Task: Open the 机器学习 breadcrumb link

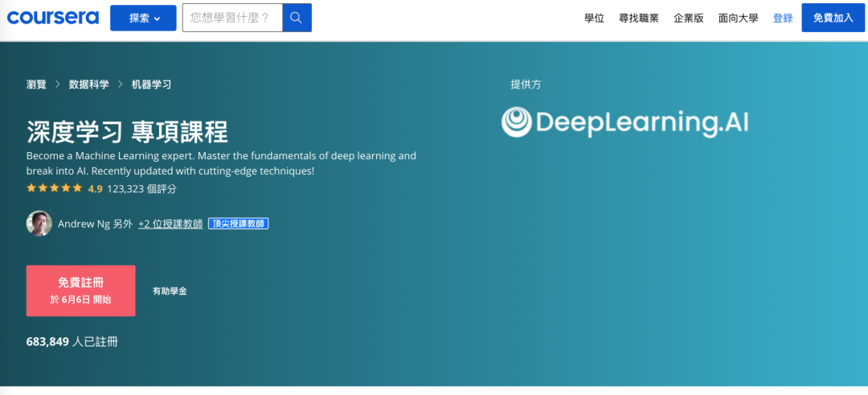Action: pyautogui.click(x=151, y=84)
